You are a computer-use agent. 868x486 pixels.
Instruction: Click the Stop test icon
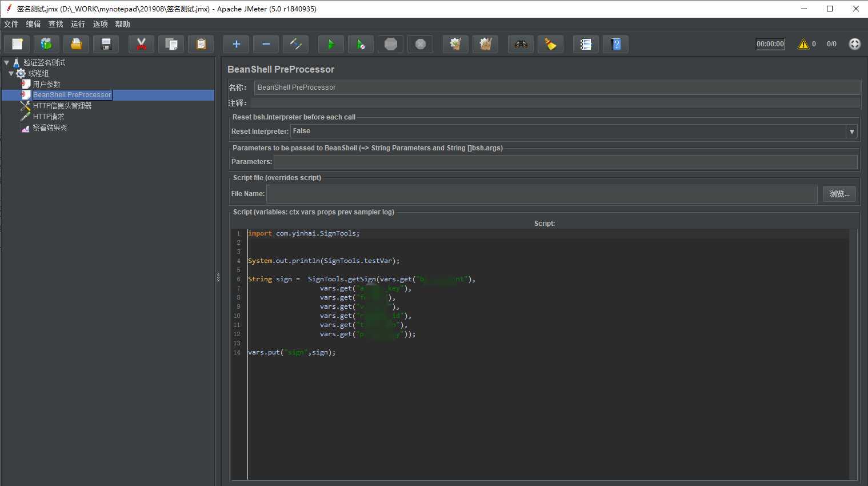[x=390, y=44]
